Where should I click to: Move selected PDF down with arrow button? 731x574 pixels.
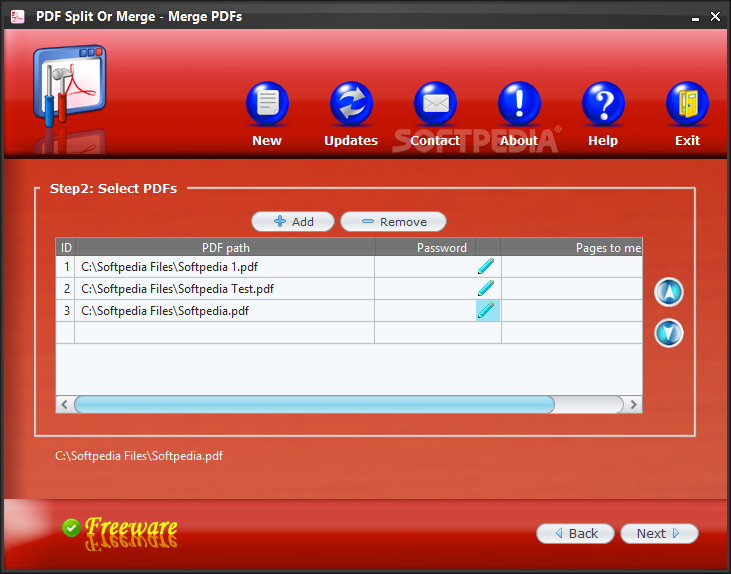(x=669, y=333)
